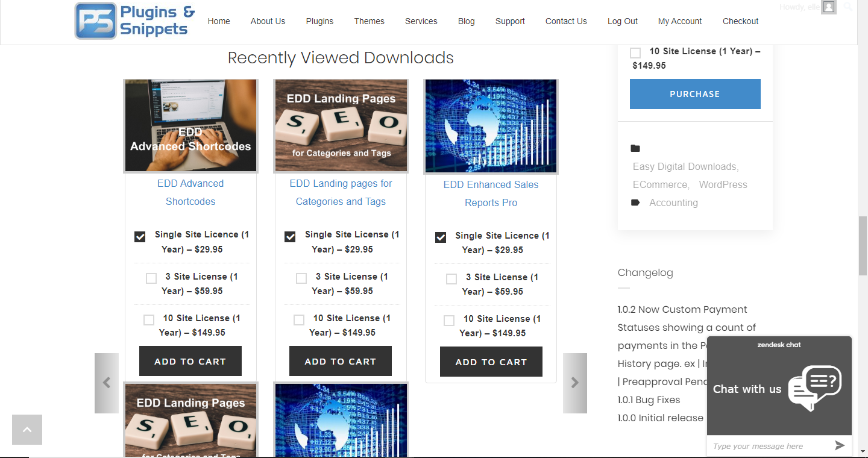
Task: Open the Services menu item
Action: (421, 21)
